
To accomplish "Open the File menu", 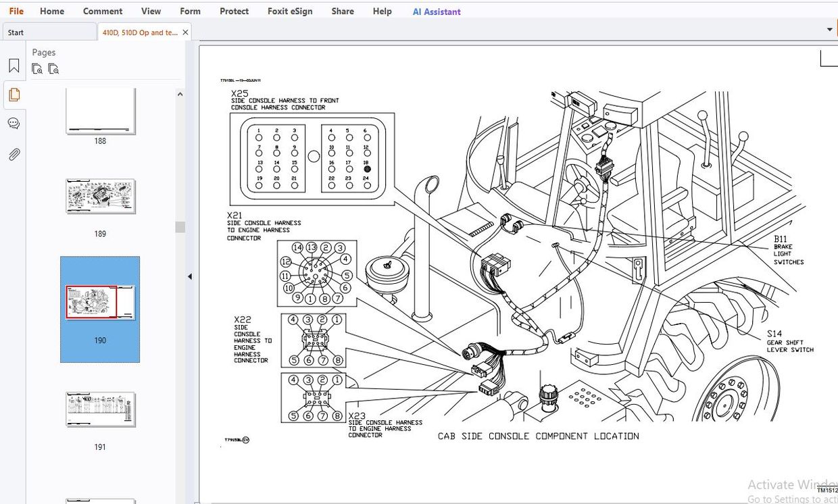I will (x=16, y=11).
